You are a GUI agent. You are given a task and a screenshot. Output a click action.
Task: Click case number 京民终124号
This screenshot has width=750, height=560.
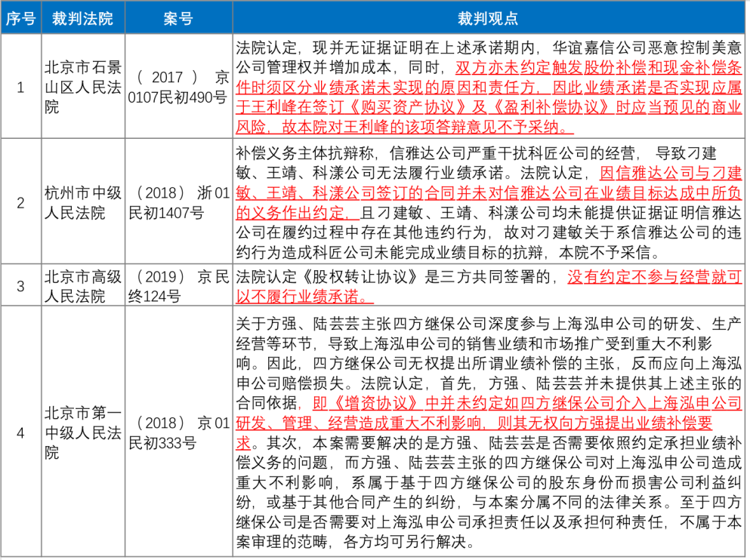pyautogui.click(x=178, y=286)
